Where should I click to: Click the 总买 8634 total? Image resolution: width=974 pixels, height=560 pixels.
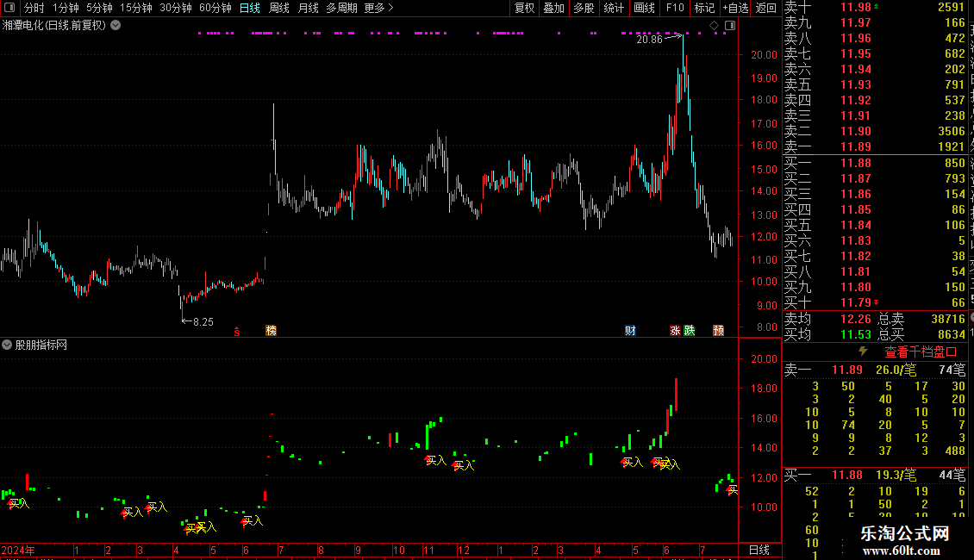coord(921,334)
